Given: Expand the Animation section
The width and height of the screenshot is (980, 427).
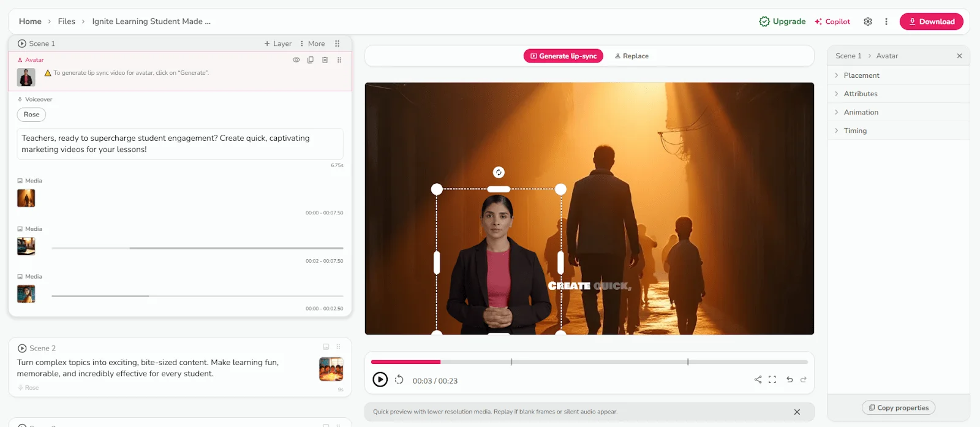Looking at the screenshot, I should [899, 112].
